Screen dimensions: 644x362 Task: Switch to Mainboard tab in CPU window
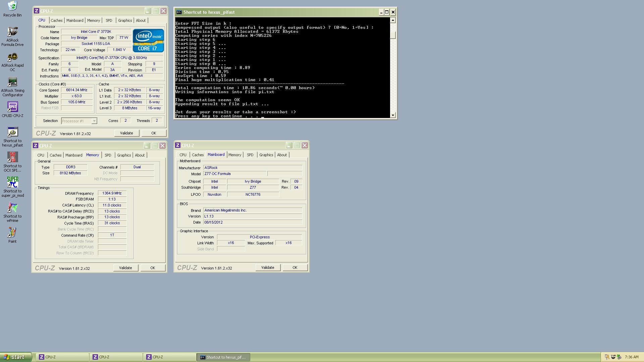pyautogui.click(x=74, y=20)
